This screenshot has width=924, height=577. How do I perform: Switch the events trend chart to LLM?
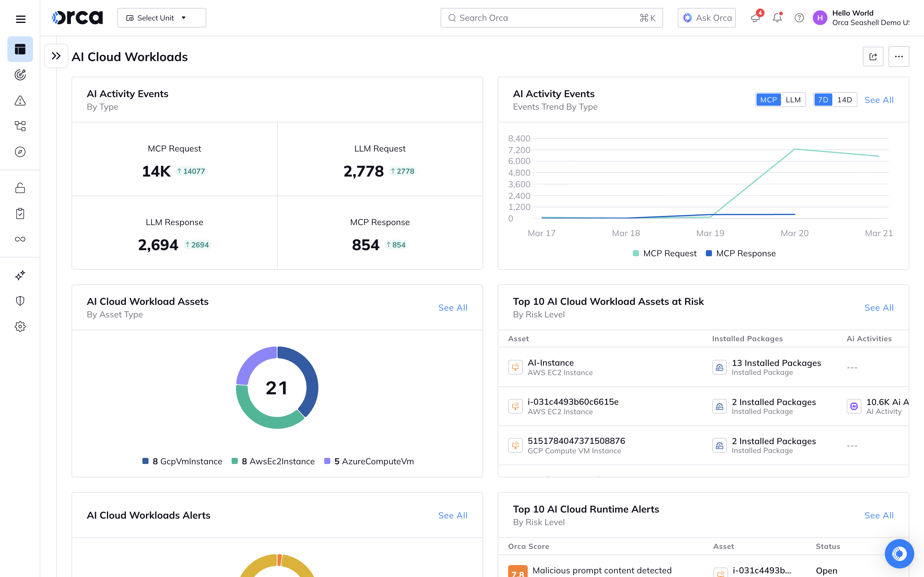point(793,100)
